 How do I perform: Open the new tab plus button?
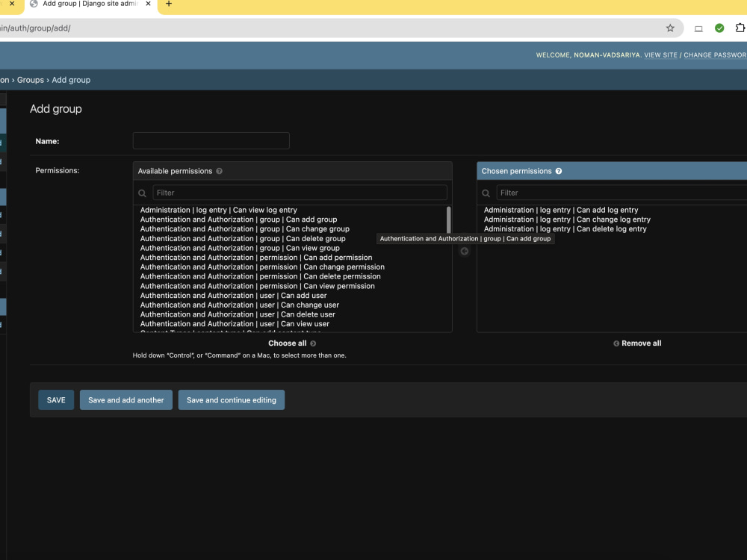pyautogui.click(x=169, y=4)
